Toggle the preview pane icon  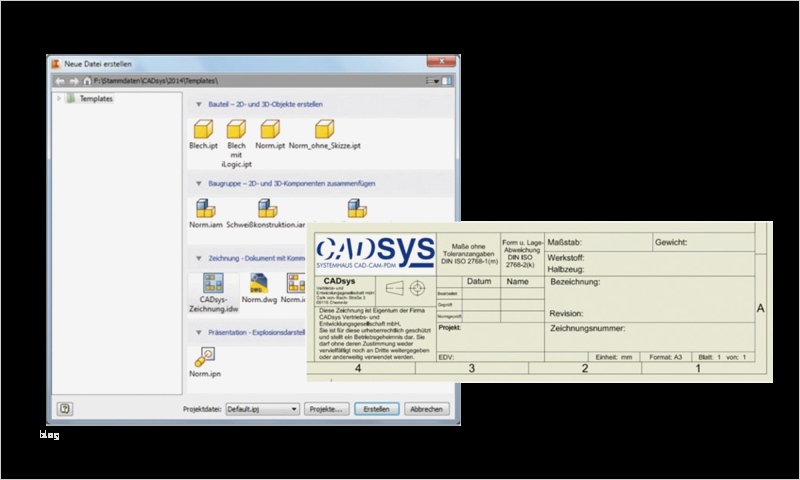coord(447,81)
